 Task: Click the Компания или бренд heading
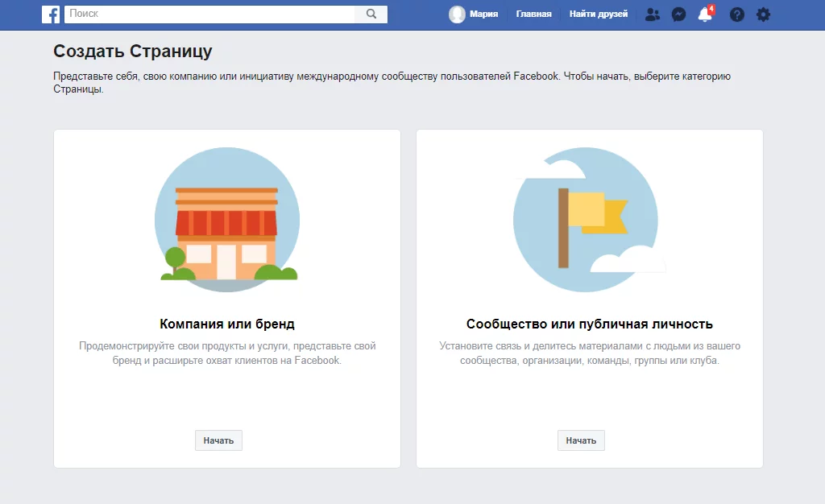[x=227, y=324]
